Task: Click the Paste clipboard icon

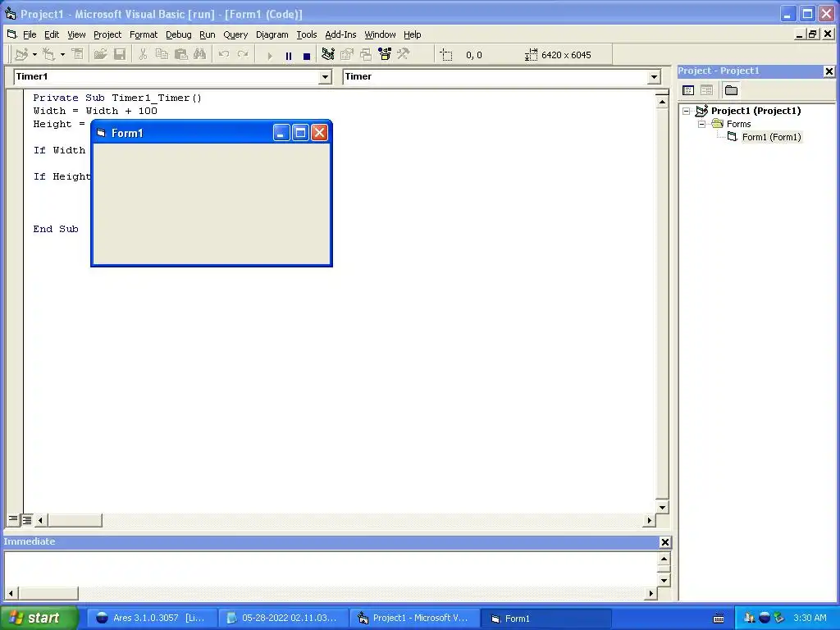Action: (x=181, y=54)
